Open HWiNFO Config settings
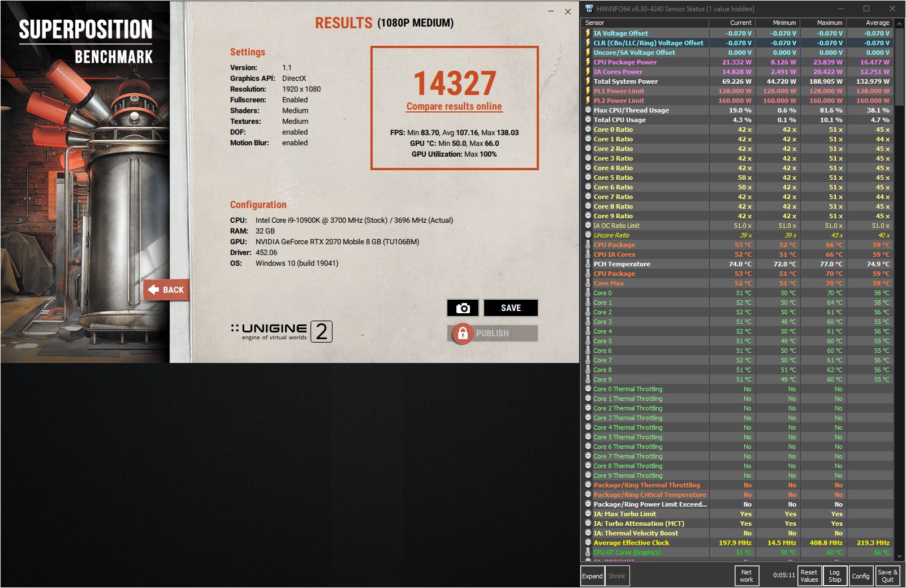This screenshot has height=588, width=906. coord(860,576)
